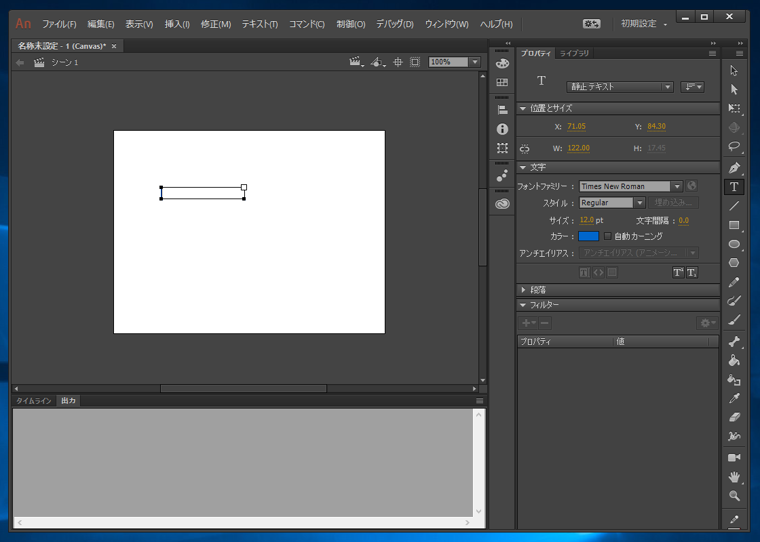This screenshot has height=542, width=760.
Task: Select the Paint Bucket tool
Action: [x=734, y=360]
